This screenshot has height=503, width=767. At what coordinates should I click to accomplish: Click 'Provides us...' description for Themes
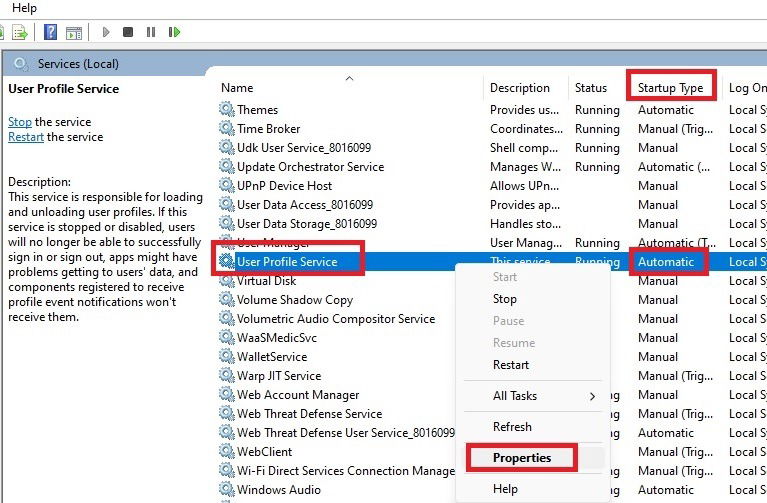(x=524, y=110)
